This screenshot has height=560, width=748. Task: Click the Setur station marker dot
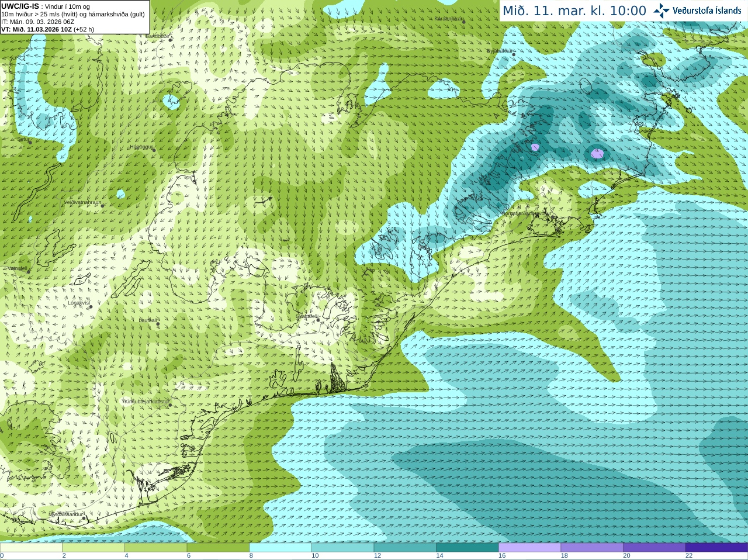pos(30,142)
